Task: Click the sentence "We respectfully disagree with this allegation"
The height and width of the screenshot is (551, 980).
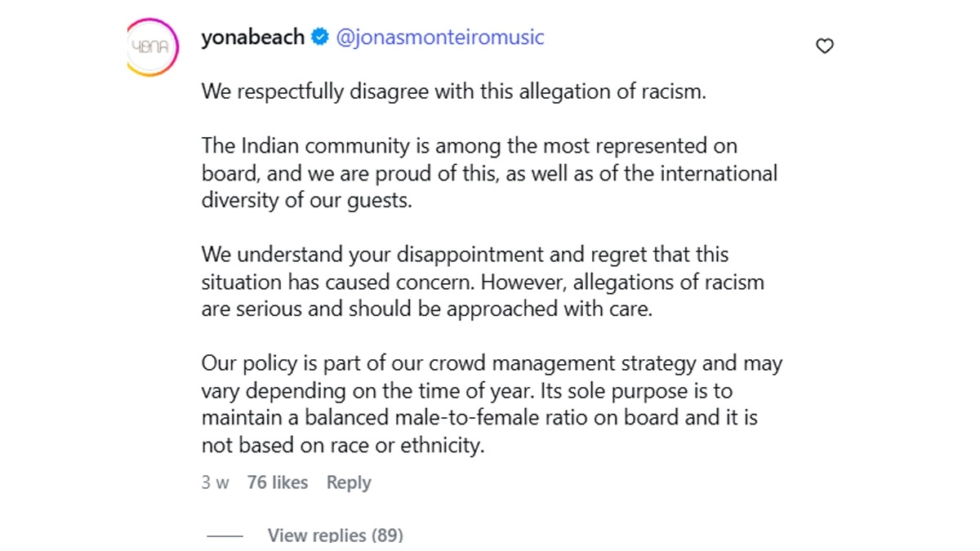Action: [453, 91]
